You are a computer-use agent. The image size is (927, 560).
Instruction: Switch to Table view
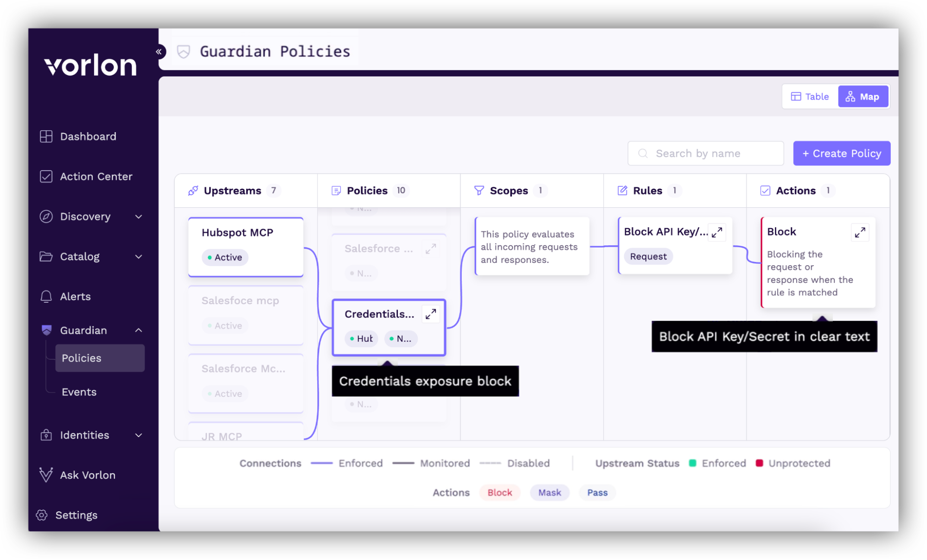click(x=810, y=96)
